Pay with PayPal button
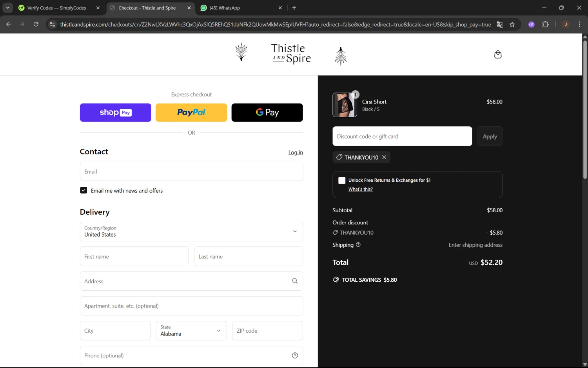 [x=191, y=113]
